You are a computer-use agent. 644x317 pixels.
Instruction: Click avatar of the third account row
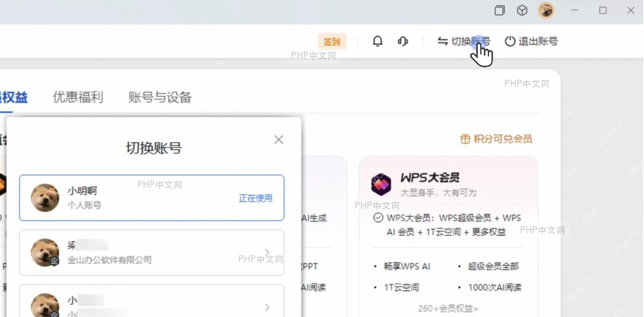(x=45, y=305)
